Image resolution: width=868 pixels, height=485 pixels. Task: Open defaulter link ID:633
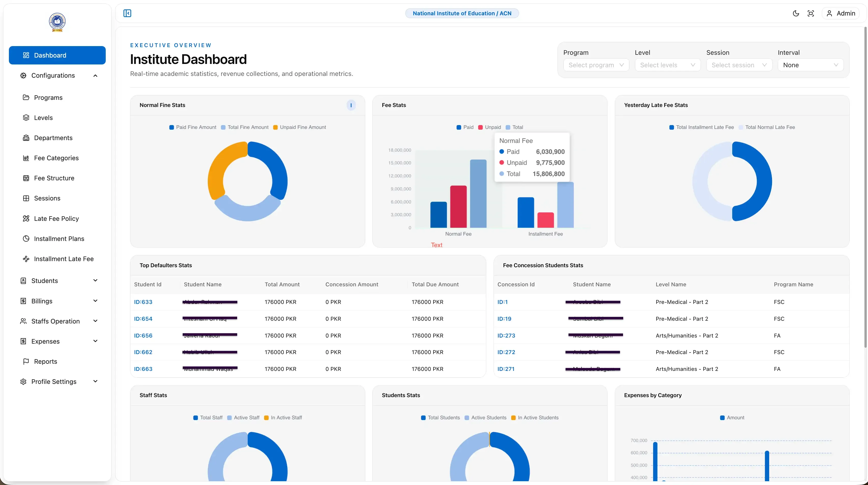click(143, 302)
